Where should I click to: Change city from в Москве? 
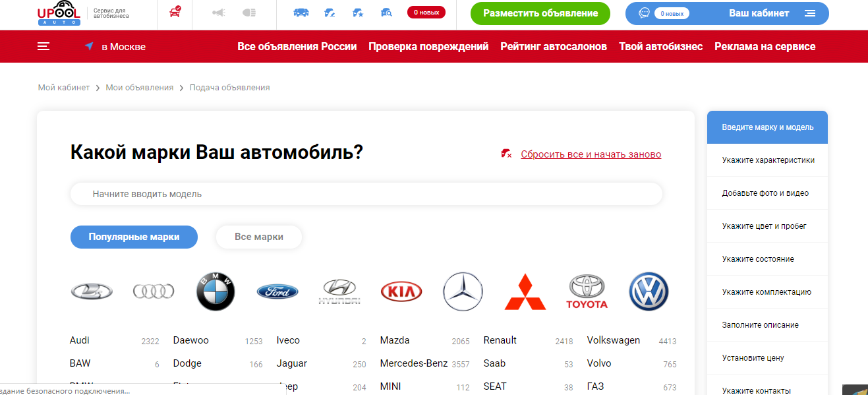(x=116, y=47)
